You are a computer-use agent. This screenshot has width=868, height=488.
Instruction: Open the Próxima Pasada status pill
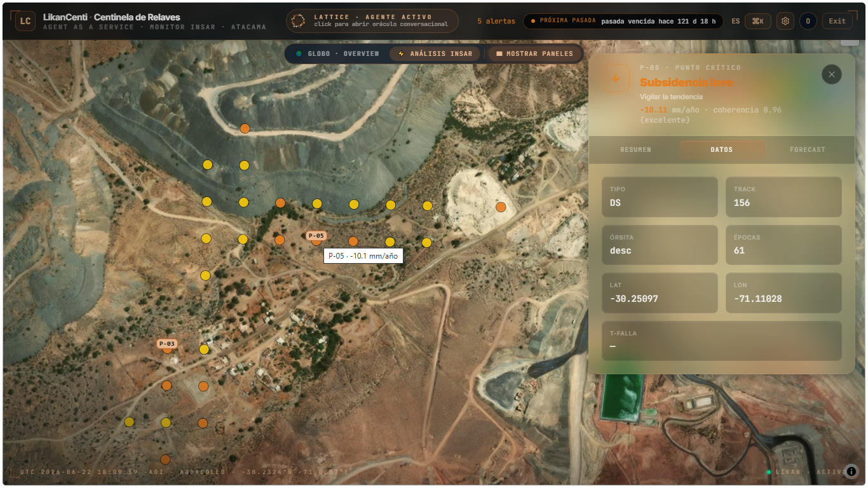623,21
